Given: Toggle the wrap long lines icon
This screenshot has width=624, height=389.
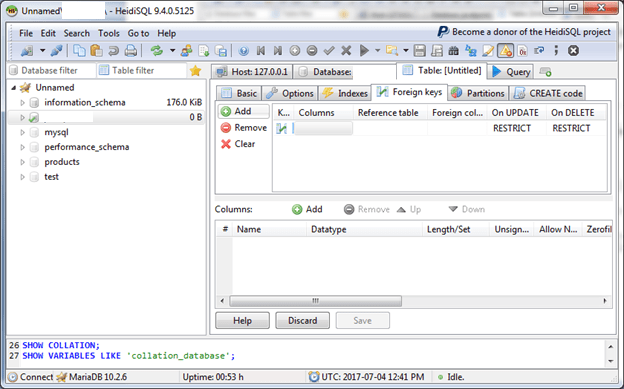Looking at the screenshot, I should (539, 51).
